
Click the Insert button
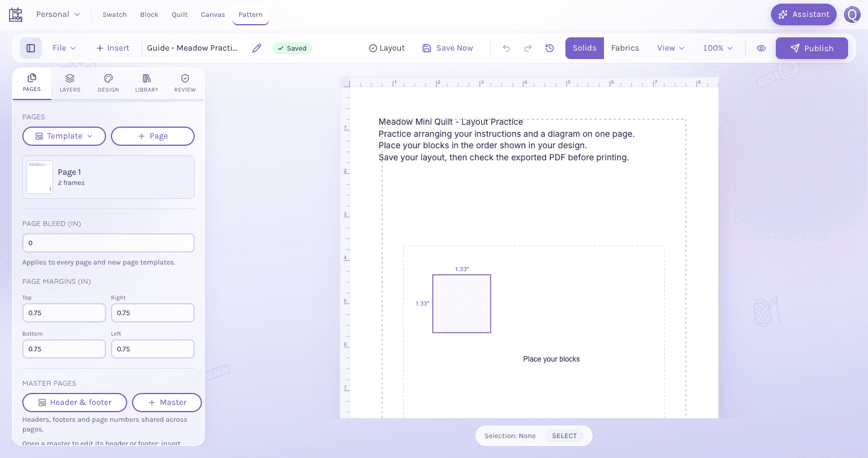113,48
